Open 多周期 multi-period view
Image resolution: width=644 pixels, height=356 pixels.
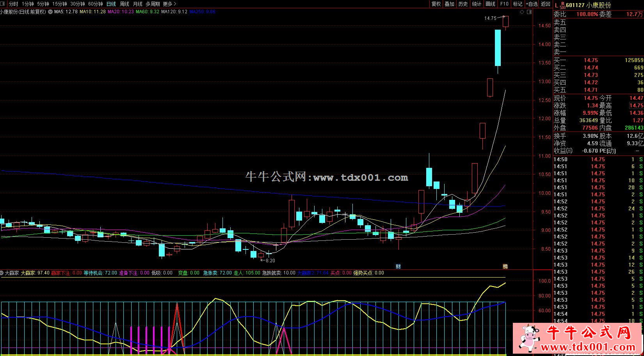153,4
